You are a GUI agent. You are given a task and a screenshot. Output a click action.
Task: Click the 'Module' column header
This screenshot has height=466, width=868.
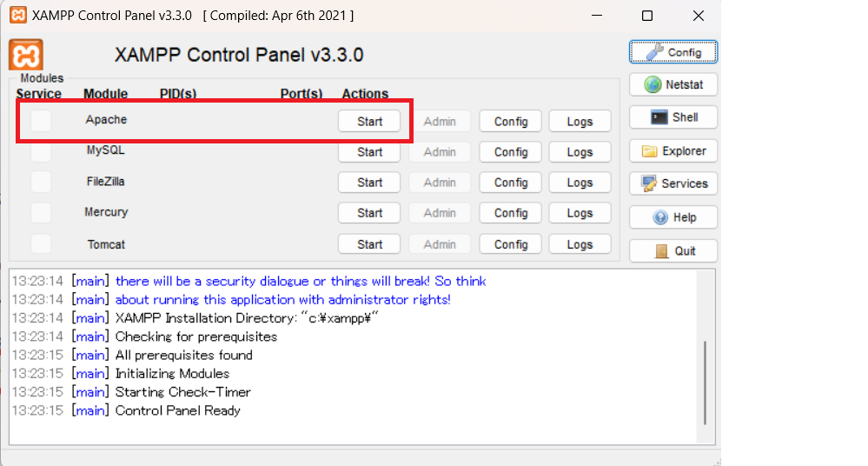(106, 94)
